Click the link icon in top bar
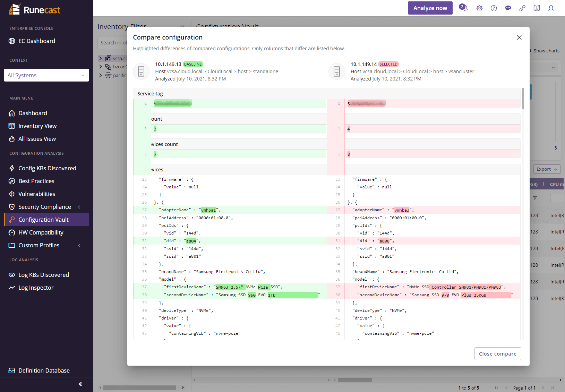565x392 pixels. point(522,8)
